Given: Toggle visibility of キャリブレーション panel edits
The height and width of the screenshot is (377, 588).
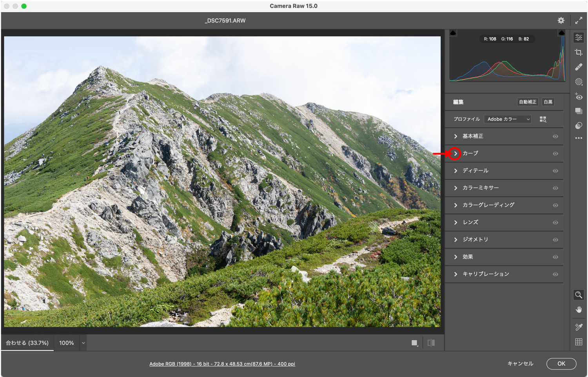Looking at the screenshot, I should (x=555, y=274).
